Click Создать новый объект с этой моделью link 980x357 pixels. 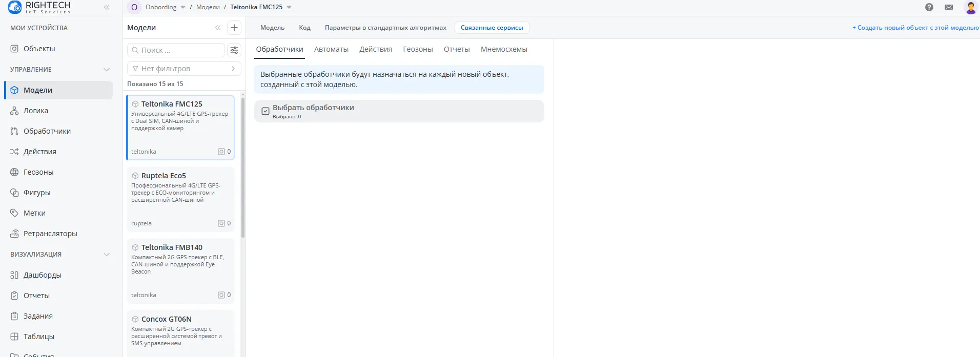915,28
